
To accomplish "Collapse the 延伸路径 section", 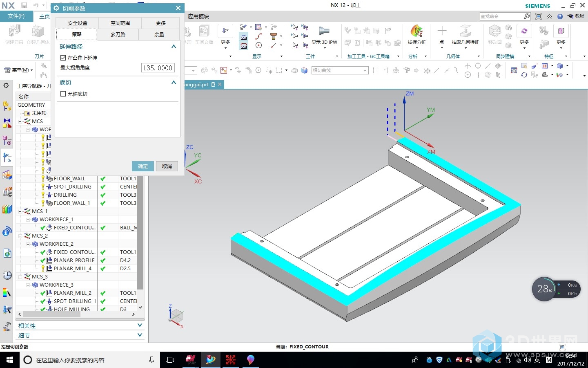I will pyautogui.click(x=174, y=47).
